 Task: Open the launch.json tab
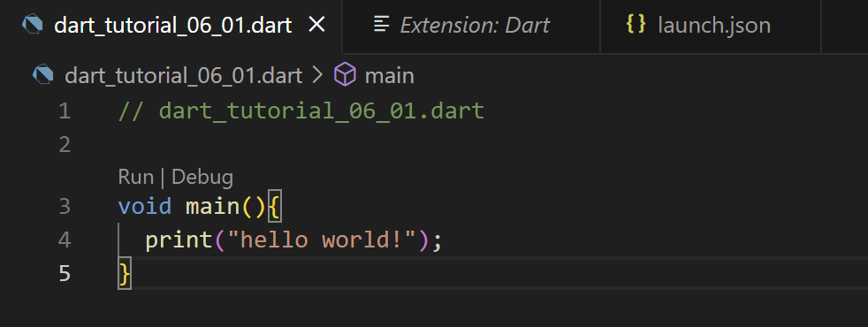click(x=711, y=26)
